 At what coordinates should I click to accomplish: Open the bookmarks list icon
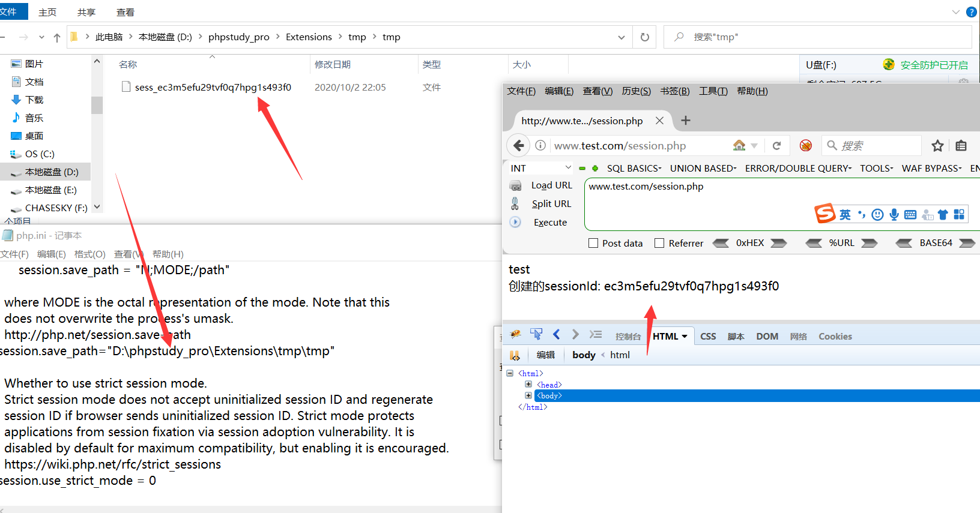point(961,145)
